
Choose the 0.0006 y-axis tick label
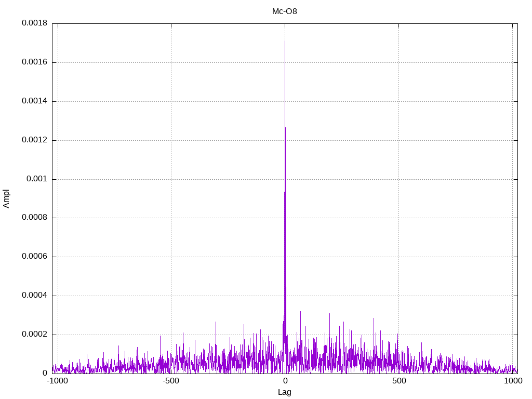34,257
